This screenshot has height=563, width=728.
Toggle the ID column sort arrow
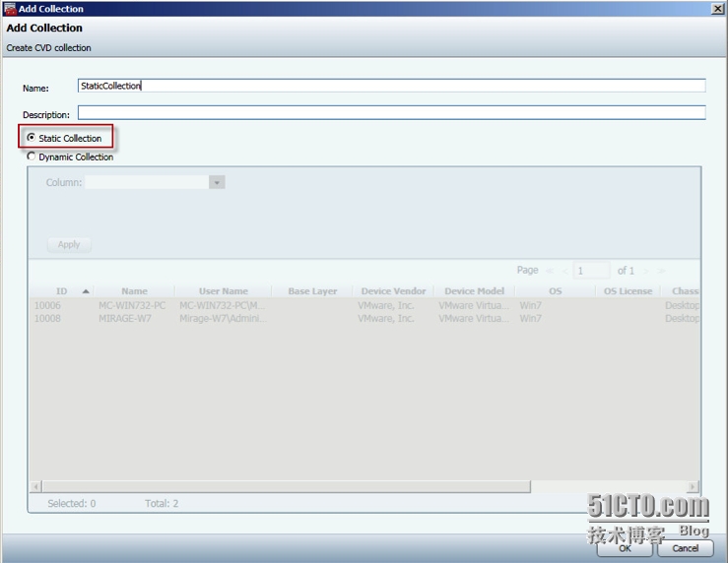click(x=86, y=291)
